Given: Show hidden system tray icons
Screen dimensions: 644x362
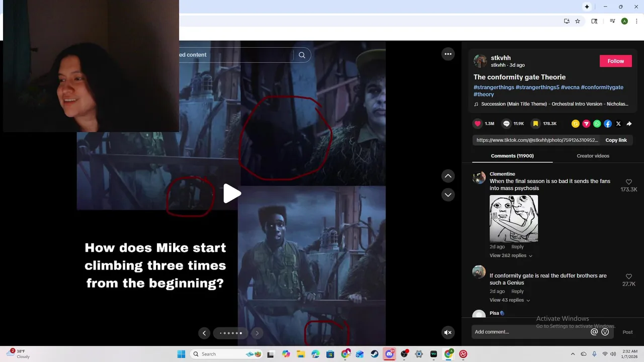Looking at the screenshot, I should 573,354.
